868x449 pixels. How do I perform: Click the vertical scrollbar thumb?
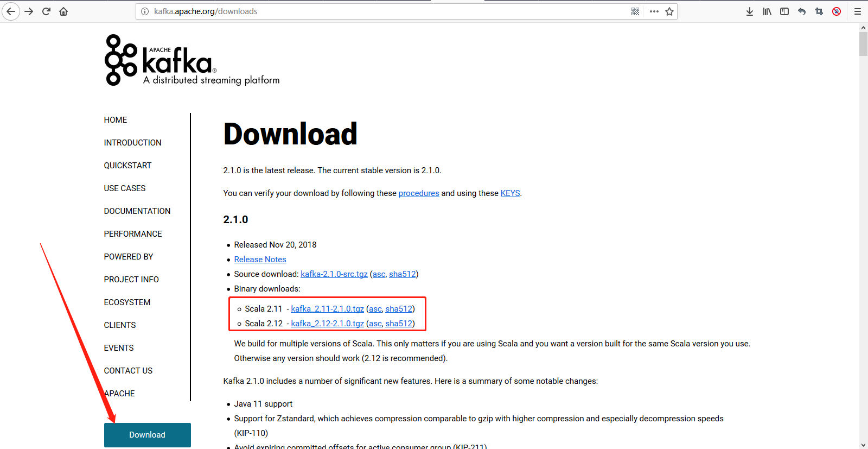click(863, 44)
